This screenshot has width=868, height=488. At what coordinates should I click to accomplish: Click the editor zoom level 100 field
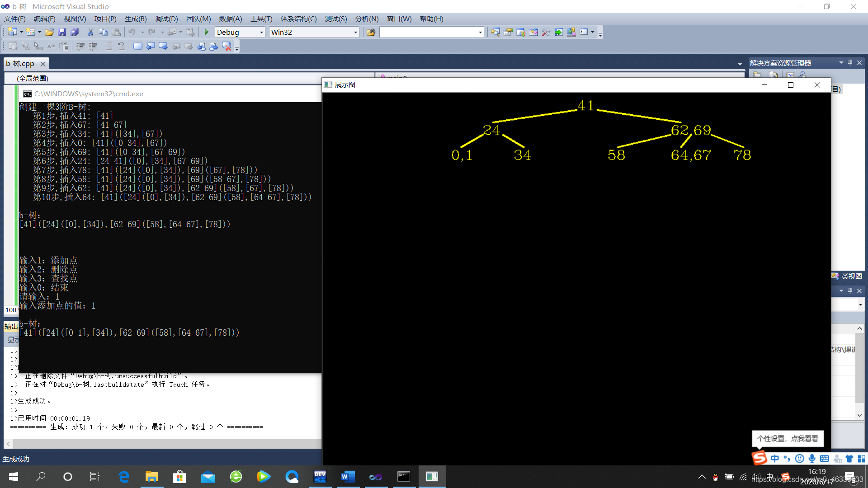point(11,310)
